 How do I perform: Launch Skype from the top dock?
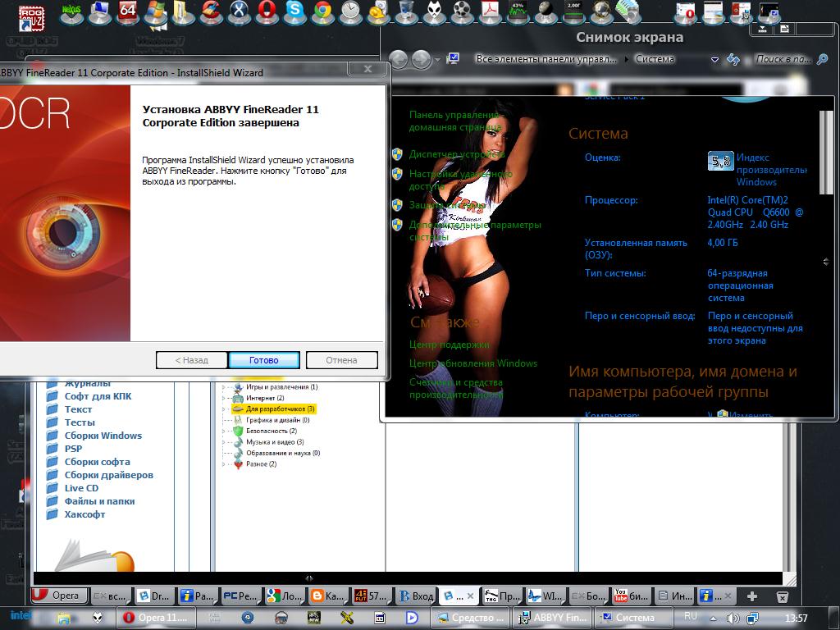point(294,11)
